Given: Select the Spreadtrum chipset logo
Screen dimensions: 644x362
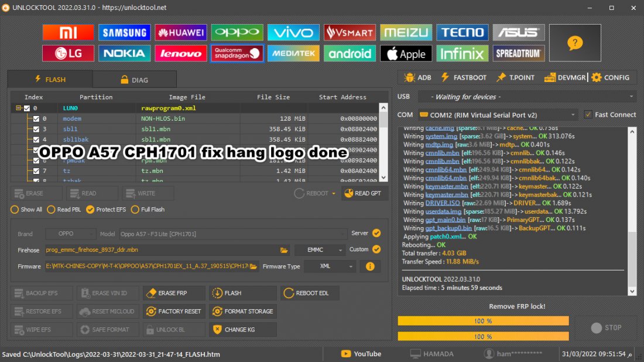Looking at the screenshot, I should [x=518, y=53].
